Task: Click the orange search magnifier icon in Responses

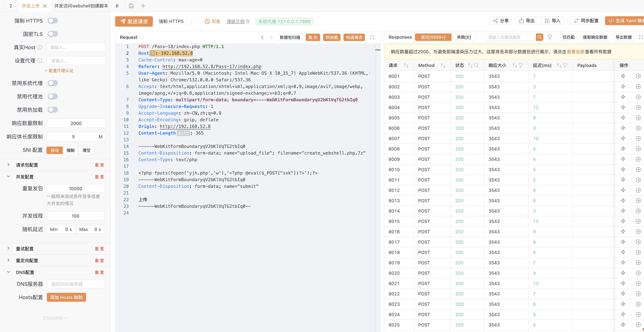Action: click(539, 37)
